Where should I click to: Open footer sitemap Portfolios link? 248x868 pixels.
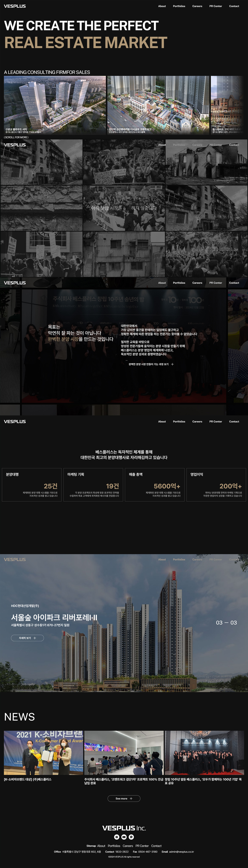[114, 846]
